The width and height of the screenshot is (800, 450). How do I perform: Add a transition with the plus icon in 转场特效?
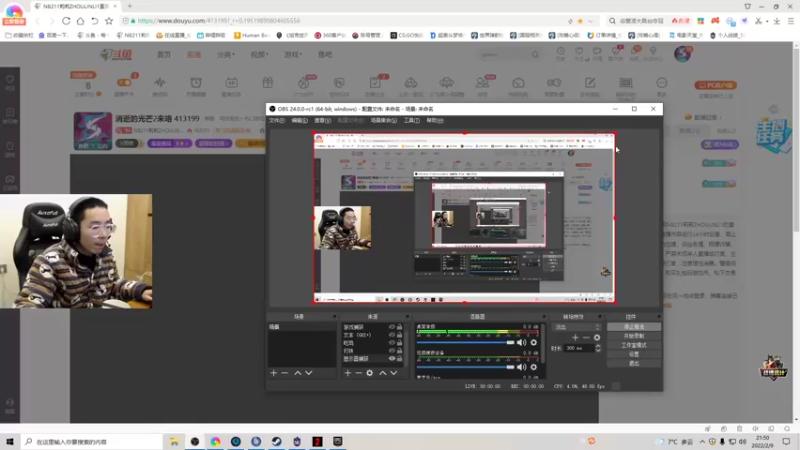click(x=575, y=337)
